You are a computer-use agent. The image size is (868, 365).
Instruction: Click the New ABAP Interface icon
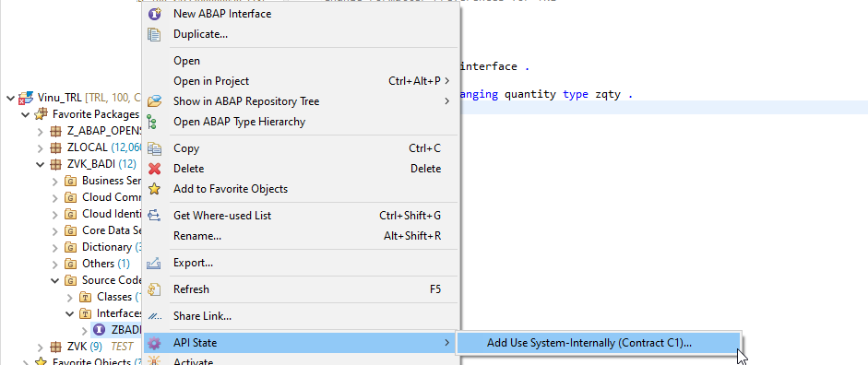pos(154,14)
